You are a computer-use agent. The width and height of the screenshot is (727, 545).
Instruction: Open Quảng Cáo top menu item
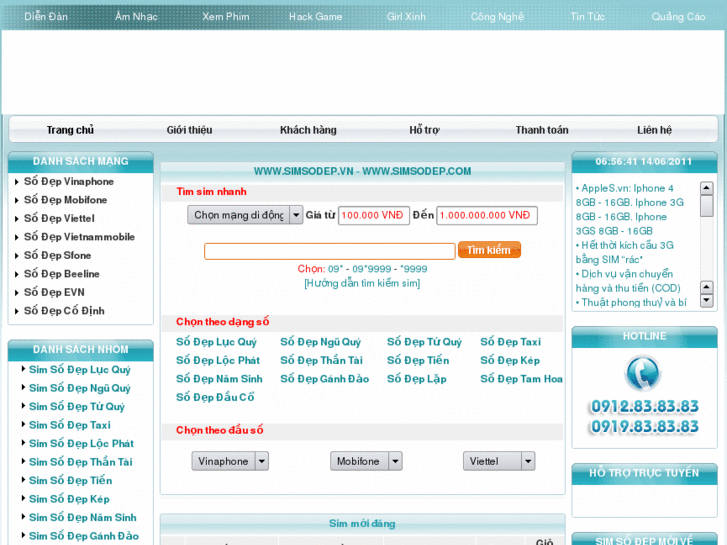tap(678, 17)
